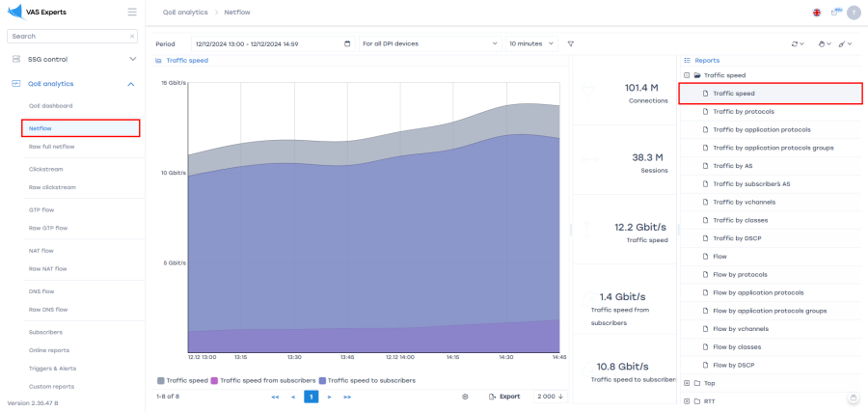Toggle the gray Traffic speed legend series
Screen dimensions: 868x412
point(182,380)
